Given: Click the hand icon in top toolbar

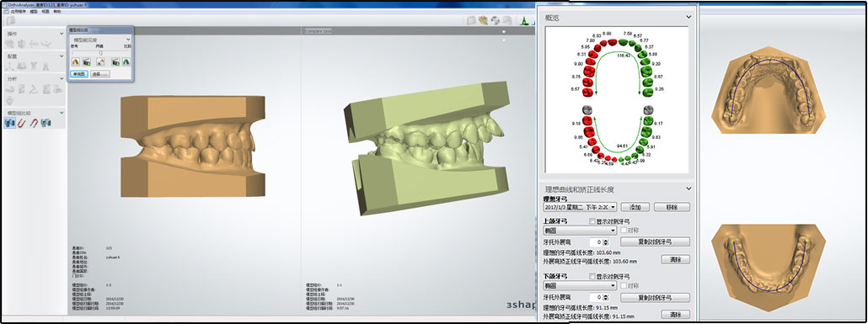Looking at the screenshot, I should pyautogui.click(x=483, y=20).
